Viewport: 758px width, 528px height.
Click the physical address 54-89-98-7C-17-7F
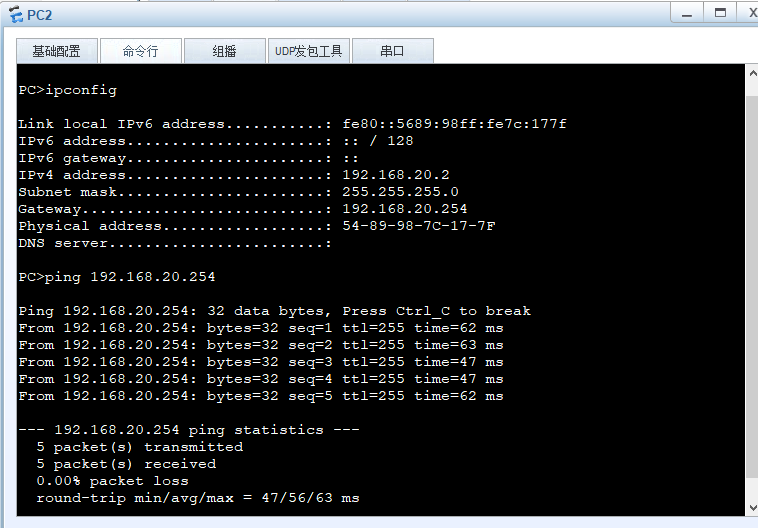[x=419, y=226]
